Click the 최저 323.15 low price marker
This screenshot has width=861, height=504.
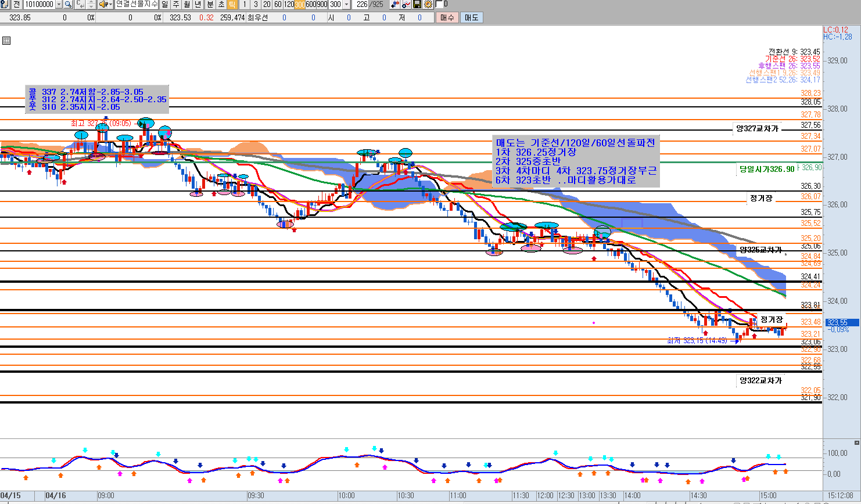pyautogui.click(x=697, y=341)
